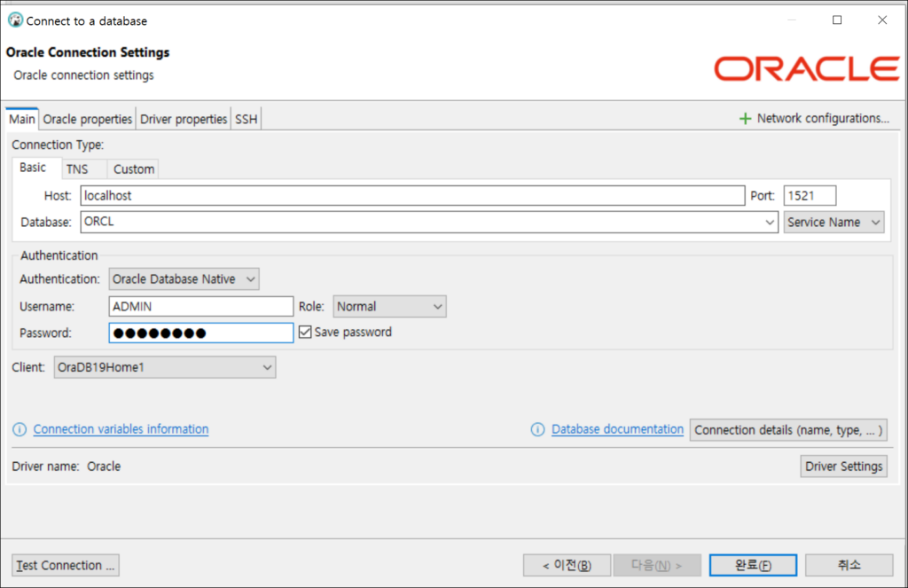Click the DBeaver icon in the title bar
The width and height of the screenshot is (908, 588).
(x=15, y=20)
